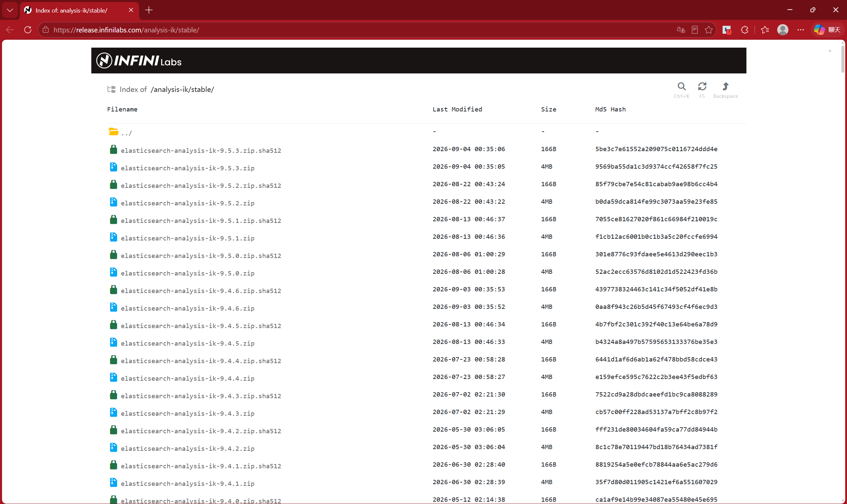Open the favorites list icon

pyautogui.click(x=765, y=30)
